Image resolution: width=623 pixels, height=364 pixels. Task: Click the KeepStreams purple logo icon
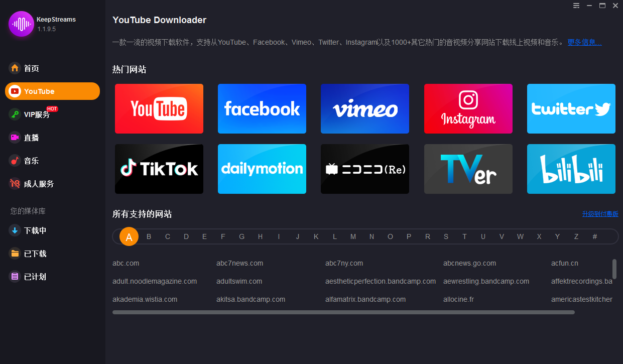click(21, 24)
